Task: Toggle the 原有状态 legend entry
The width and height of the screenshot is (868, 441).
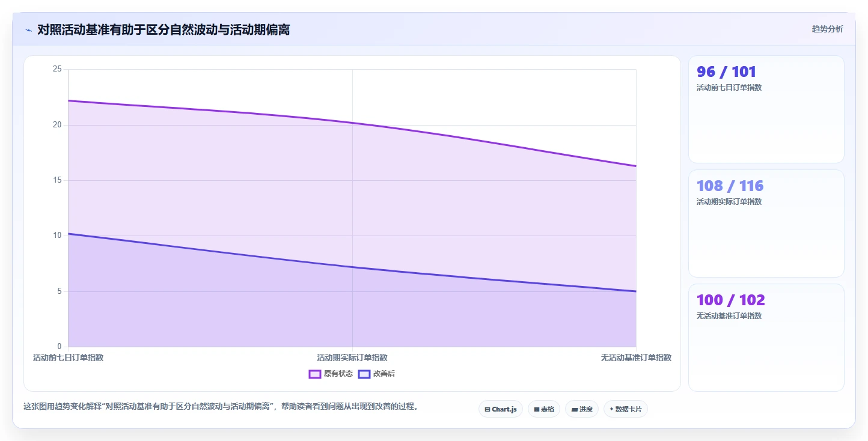Action: 331,374
